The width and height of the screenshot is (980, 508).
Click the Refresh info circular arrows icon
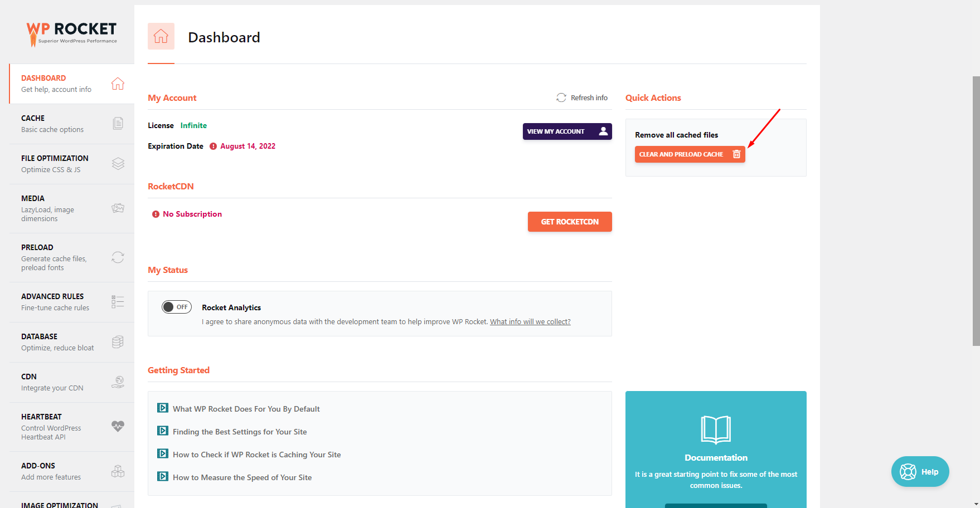561,98
